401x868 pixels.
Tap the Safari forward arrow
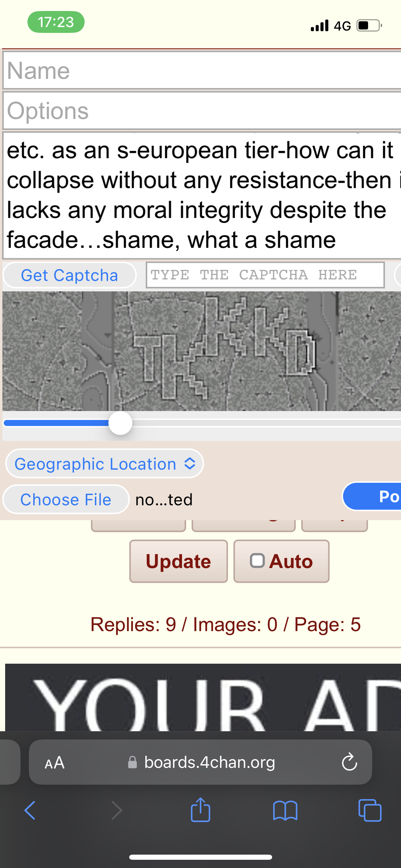tap(117, 810)
